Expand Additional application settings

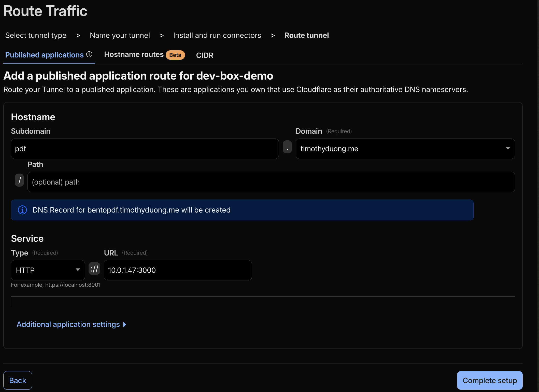(71, 324)
